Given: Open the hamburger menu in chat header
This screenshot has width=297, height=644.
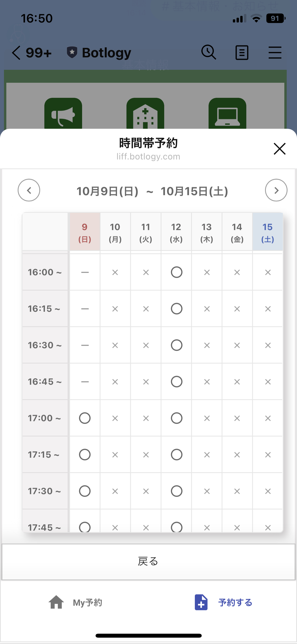Looking at the screenshot, I should tap(275, 53).
